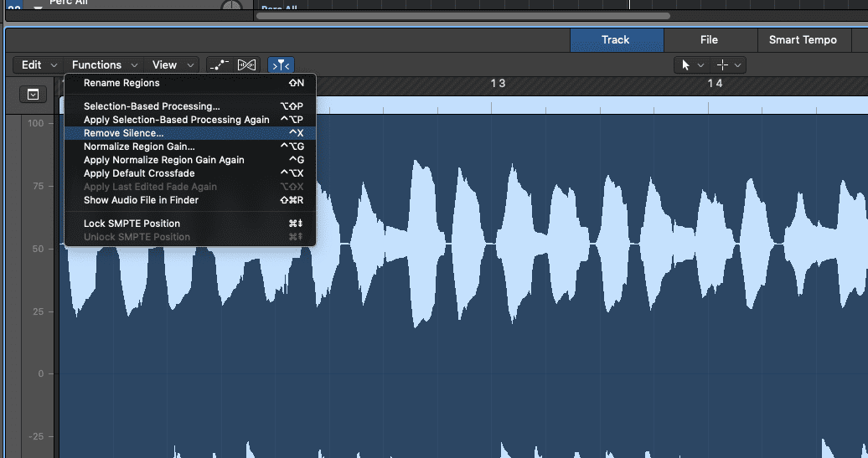The image size is (868, 458).
Task: Click the automation curve icon
Action: (220, 64)
